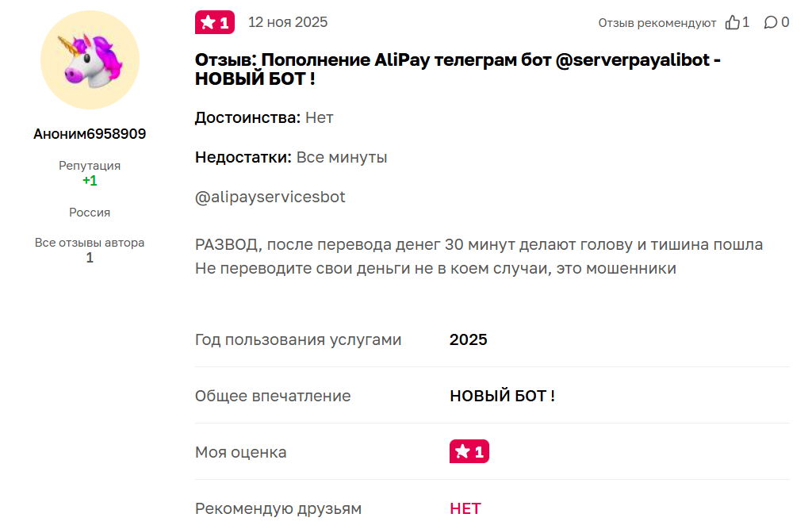Click the star rating badge near the date
This screenshot has width=812, height=529.
214,22
